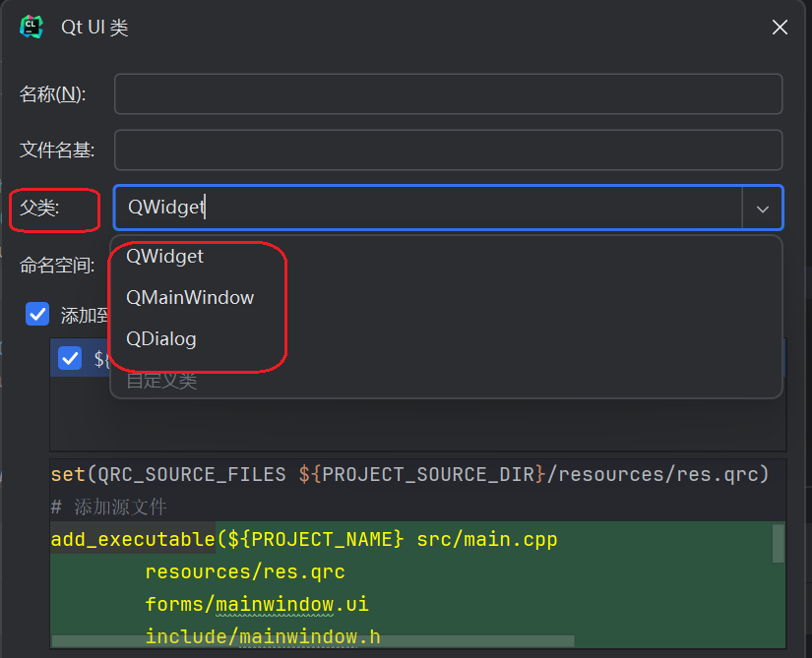
Task: Click the 命名空间 label
Action: [x=57, y=266]
